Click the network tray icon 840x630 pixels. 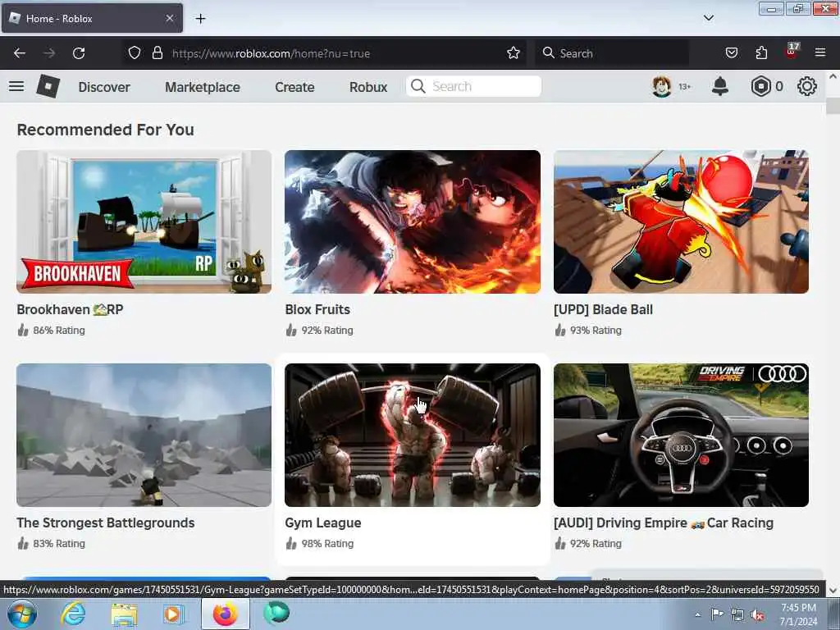coord(737,615)
